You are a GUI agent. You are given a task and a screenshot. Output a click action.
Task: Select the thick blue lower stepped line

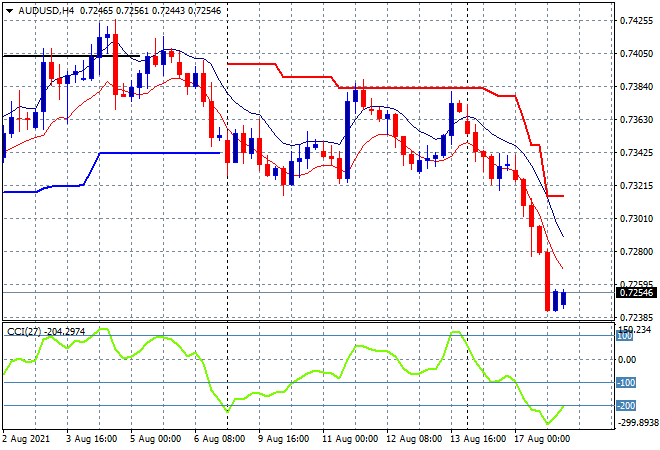(160, 153)
